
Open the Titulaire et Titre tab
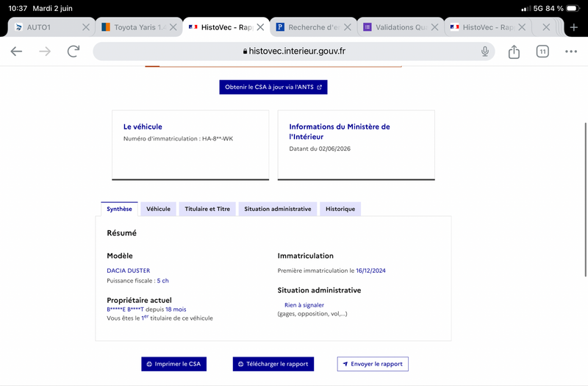coord(207,209)
